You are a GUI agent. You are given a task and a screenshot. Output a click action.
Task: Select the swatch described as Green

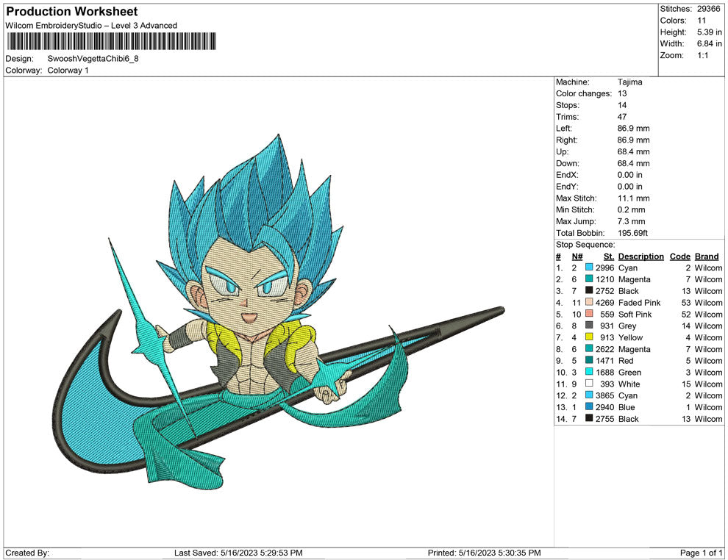[589, 372]
